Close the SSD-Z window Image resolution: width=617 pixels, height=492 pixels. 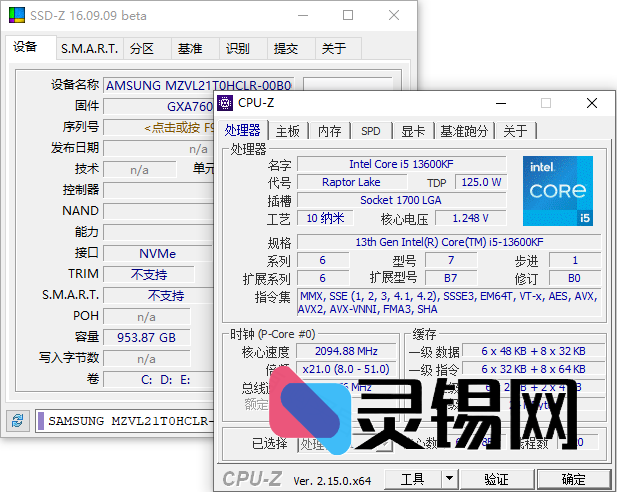pos(394,15)
